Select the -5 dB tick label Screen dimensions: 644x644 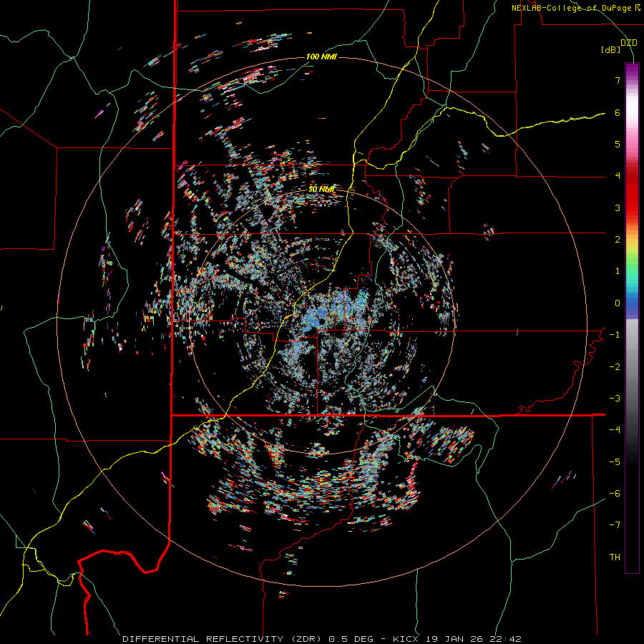[615, 462]
